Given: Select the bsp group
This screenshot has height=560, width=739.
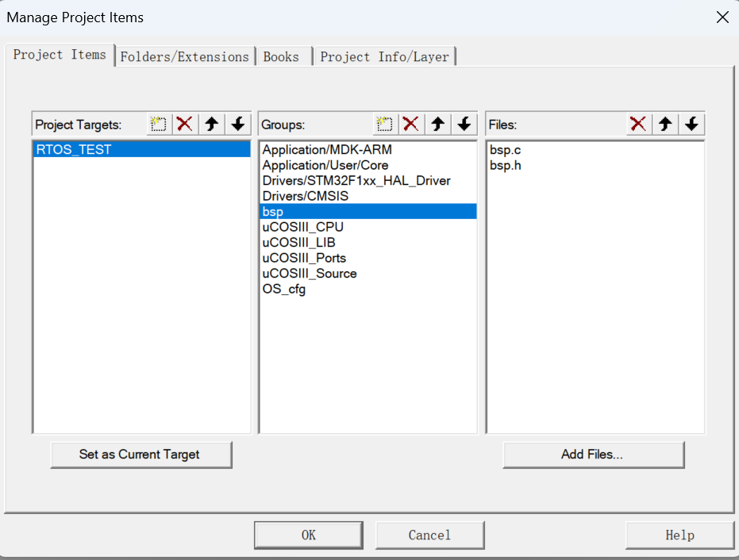Looking at the screenshot, I should (368, 212).
